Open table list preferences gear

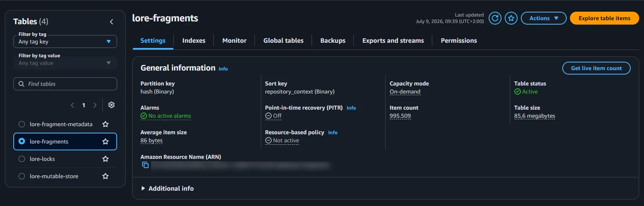(x=111, y=105)
